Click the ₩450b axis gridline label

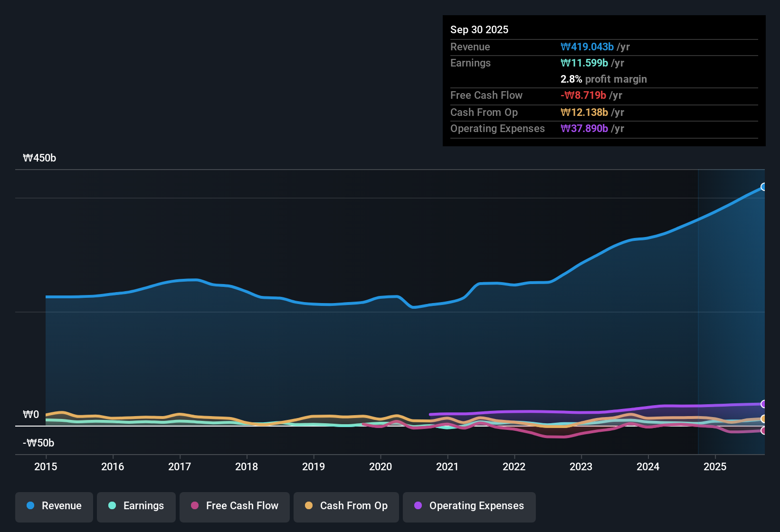pyautogui.click(x=40, y=158)
